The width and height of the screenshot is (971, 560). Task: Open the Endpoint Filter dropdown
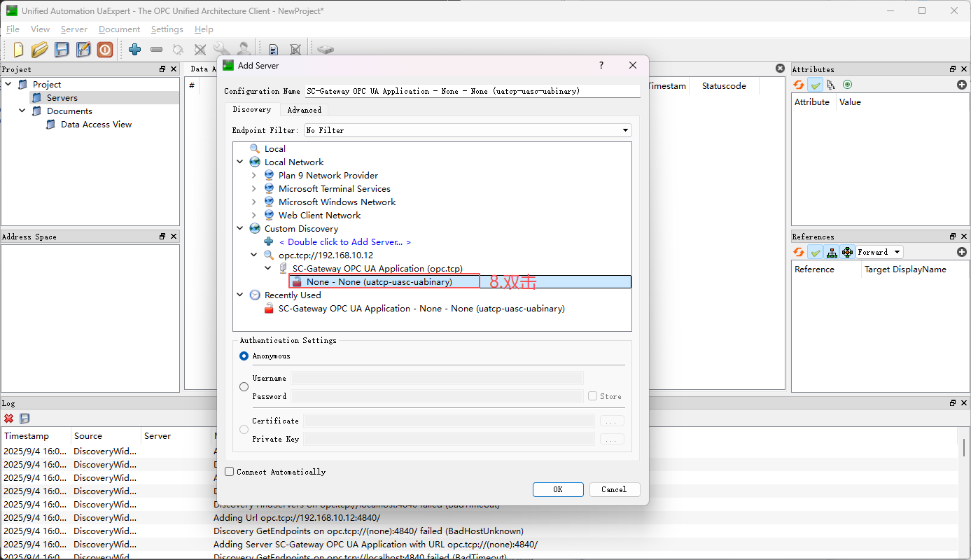click(468, 130)
